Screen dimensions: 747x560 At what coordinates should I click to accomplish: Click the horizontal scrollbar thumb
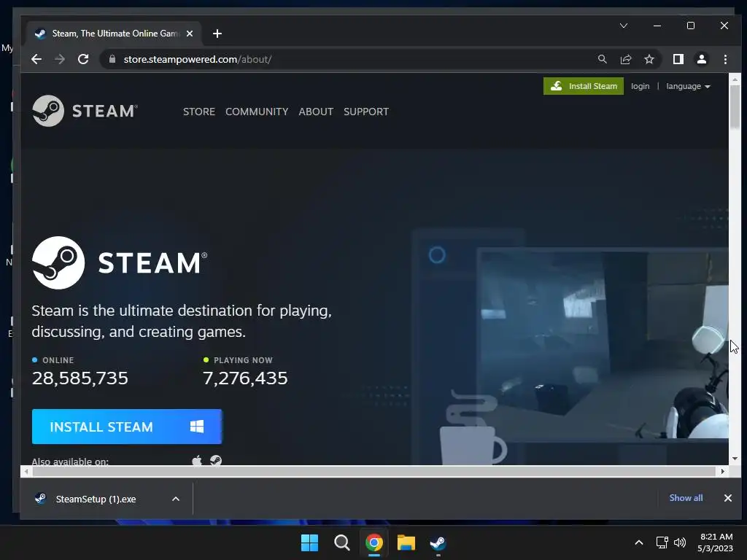point(374,472)
